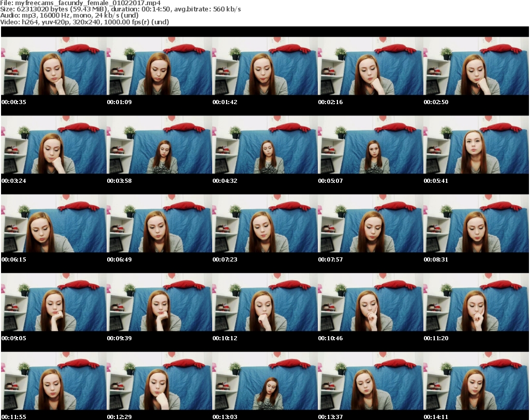Viewport: 530px width, 420px height.
Task: Click the thumbnail above timestamp 00:00:35
Action: 54,66
